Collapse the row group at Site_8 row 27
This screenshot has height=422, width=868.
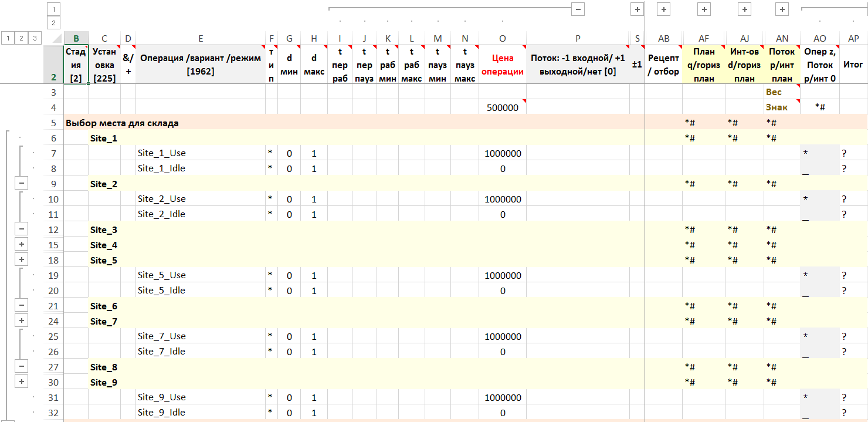22,367
